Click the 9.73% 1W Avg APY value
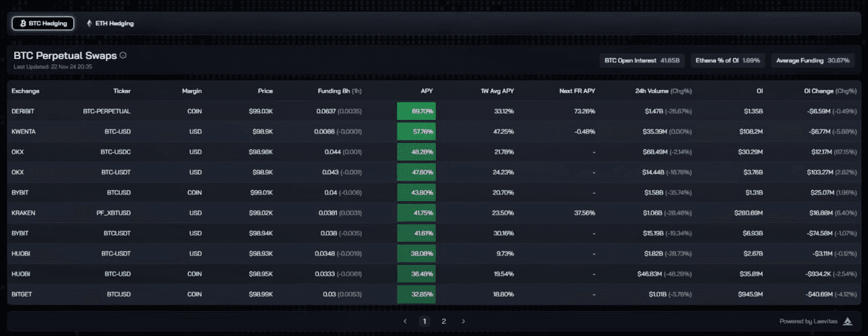 click(x=506, y=253)
